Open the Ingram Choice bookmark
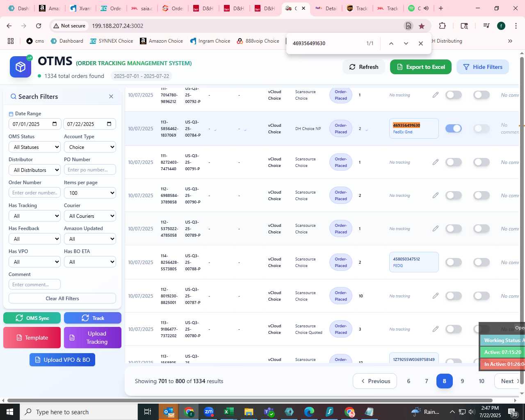Screen dimensions: 525x420 [x=210, y=41]
